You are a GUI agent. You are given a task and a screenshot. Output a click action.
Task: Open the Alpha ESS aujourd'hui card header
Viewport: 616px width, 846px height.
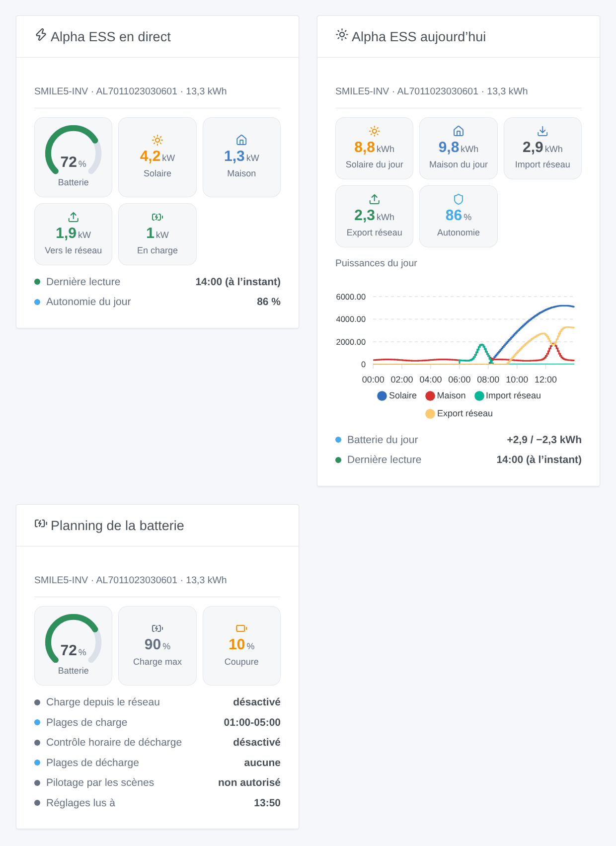pos(459,37)
